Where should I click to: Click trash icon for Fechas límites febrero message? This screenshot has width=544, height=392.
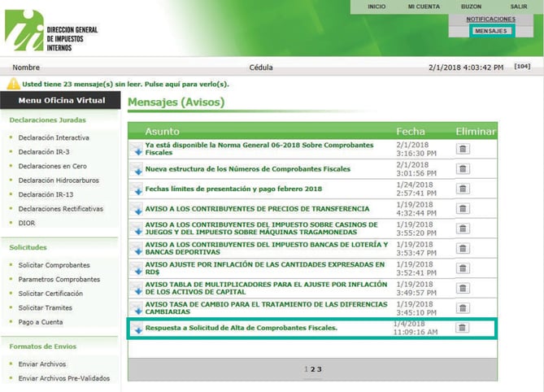coord(462,189)
